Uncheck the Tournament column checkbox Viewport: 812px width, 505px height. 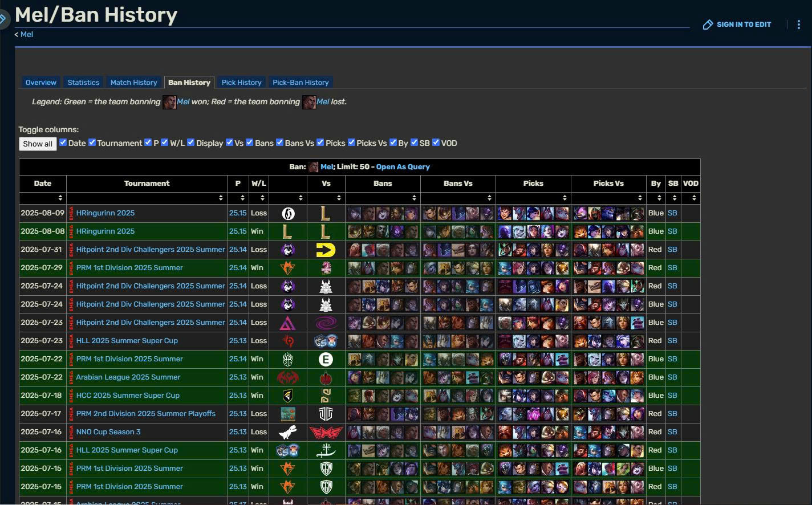pyautogui.click(x=92, y=142)
